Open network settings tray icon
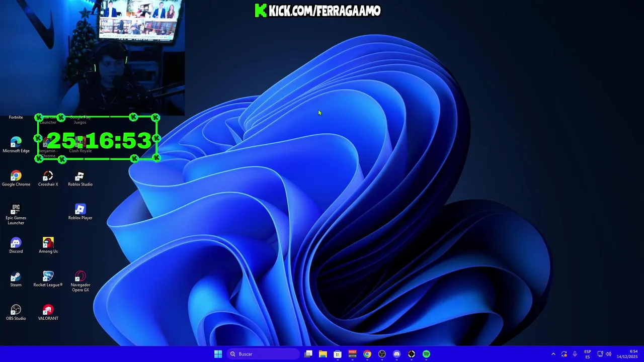 click(600, 354)
